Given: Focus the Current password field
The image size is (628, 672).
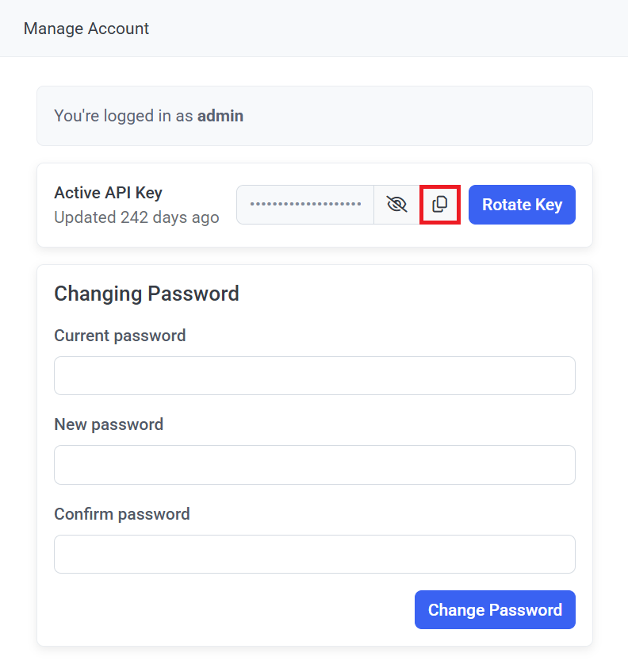Looking at the screenshot, I should click(x=314, y=375).
